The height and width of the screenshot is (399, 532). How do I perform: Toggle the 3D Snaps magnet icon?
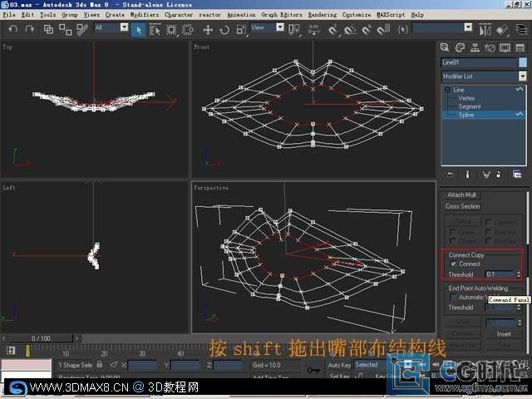point(333,30)
